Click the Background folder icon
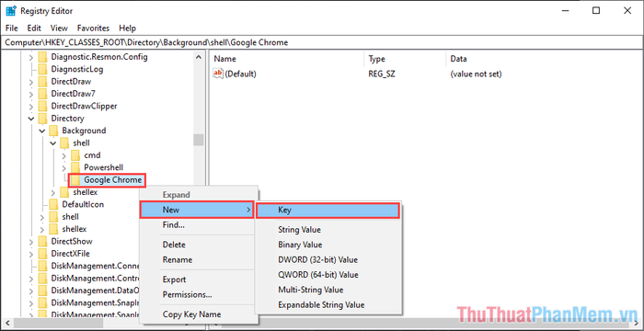The width and height of the screenshot is (644, 331). click(53, 131)
